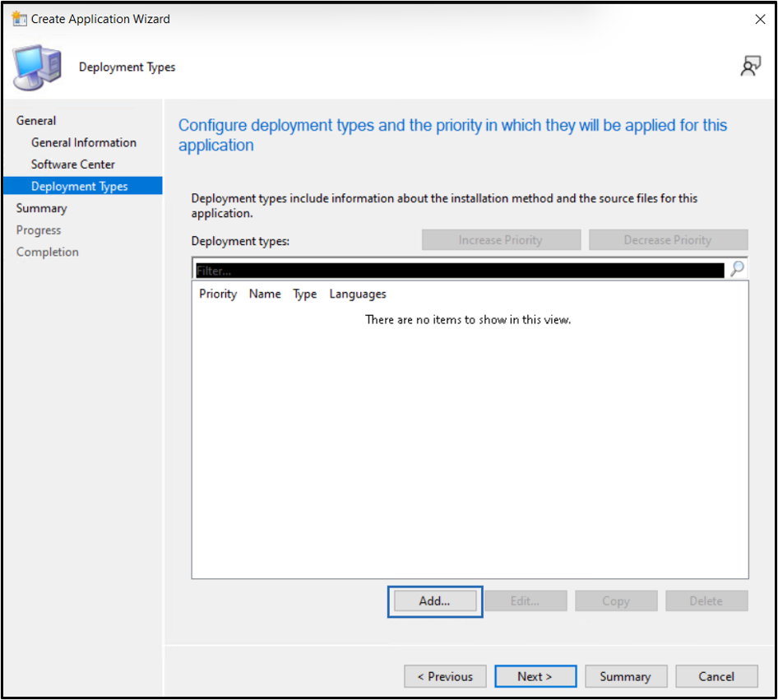This screenshot has width=778, height=700.
Task: Click the Progress step in sidebar
Action: (39, 230)
